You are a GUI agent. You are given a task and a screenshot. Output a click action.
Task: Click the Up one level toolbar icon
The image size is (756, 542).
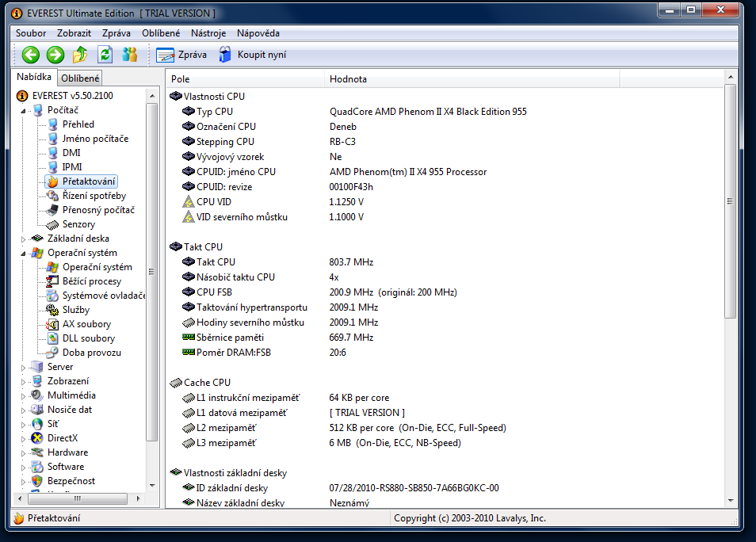point(80,55)
